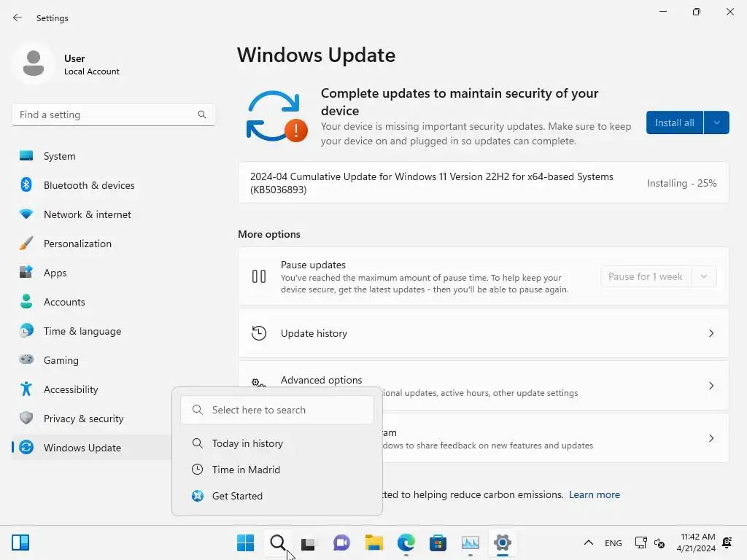Image resolution: width=747 pixels, height=560 pixels.
Task: Click the ENG language indicator
Action: click(x=613, y=542)
